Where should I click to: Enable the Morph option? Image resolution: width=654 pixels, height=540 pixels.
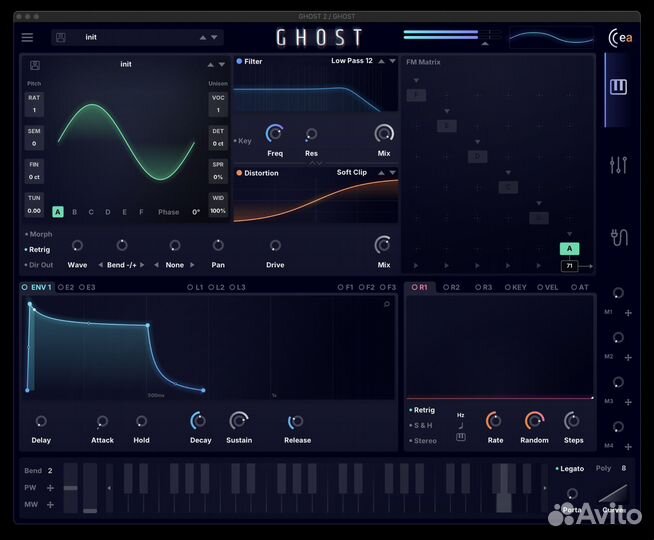tap(38, 234)
